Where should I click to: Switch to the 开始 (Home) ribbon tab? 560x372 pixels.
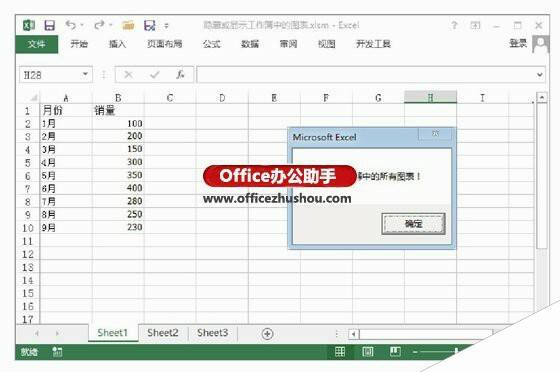[79, 44]
